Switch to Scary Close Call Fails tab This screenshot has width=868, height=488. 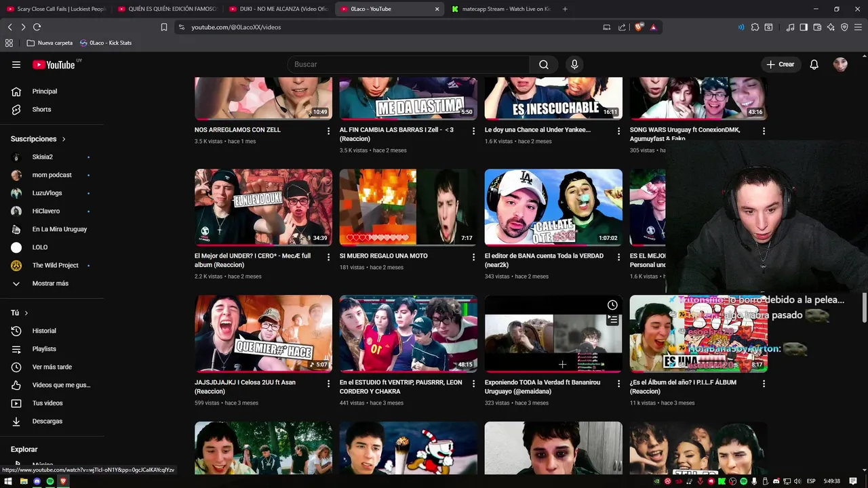pos(56,9)
